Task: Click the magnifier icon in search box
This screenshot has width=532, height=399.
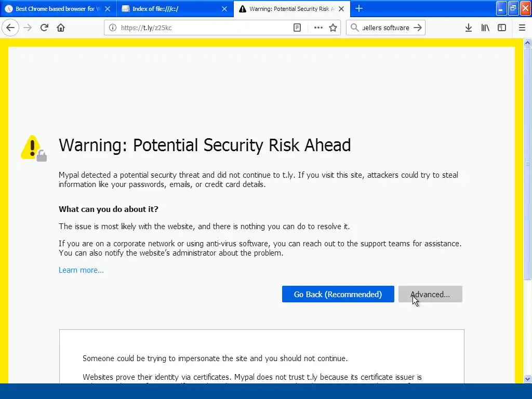Action: [354, 28]
